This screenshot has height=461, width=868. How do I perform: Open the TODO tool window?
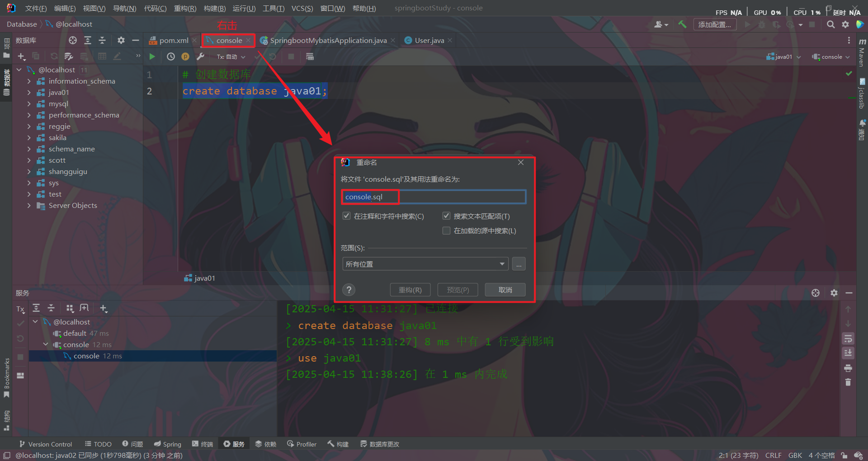tap(98, 444)
